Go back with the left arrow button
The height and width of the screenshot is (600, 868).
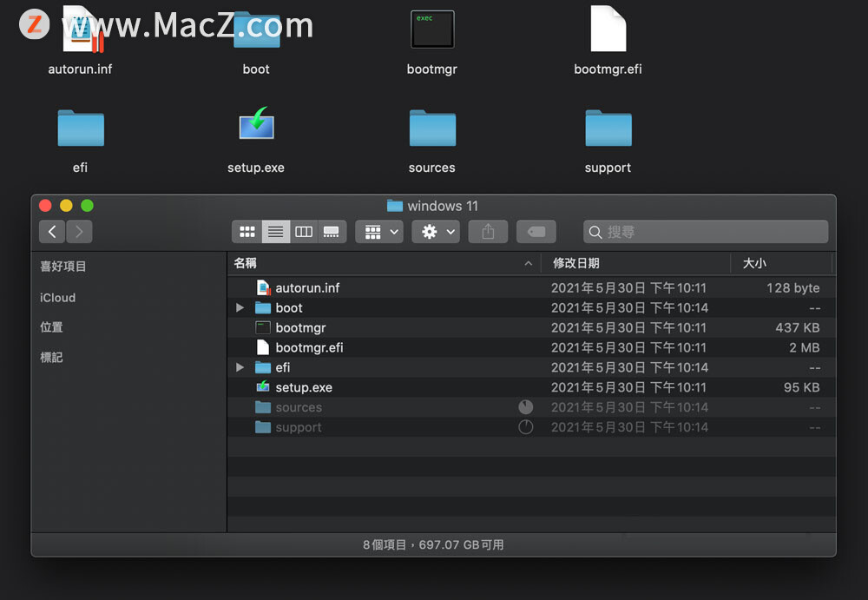[52, 232]
